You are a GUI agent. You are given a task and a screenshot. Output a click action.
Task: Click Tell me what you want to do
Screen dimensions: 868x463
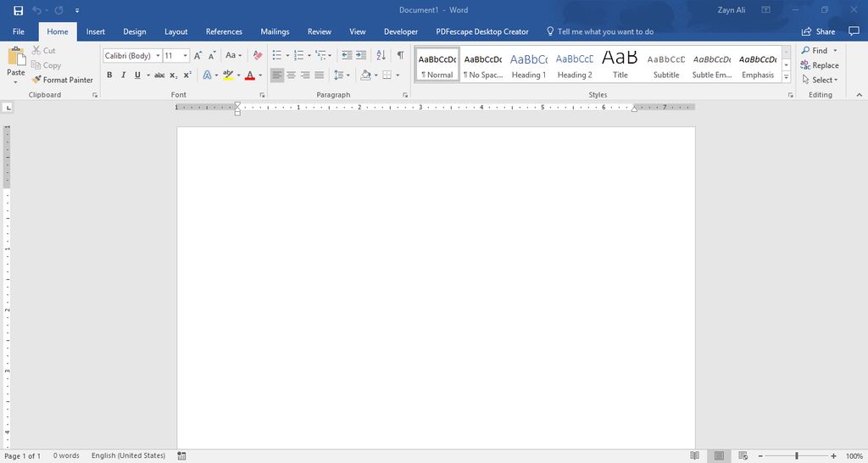click(600, 31)
